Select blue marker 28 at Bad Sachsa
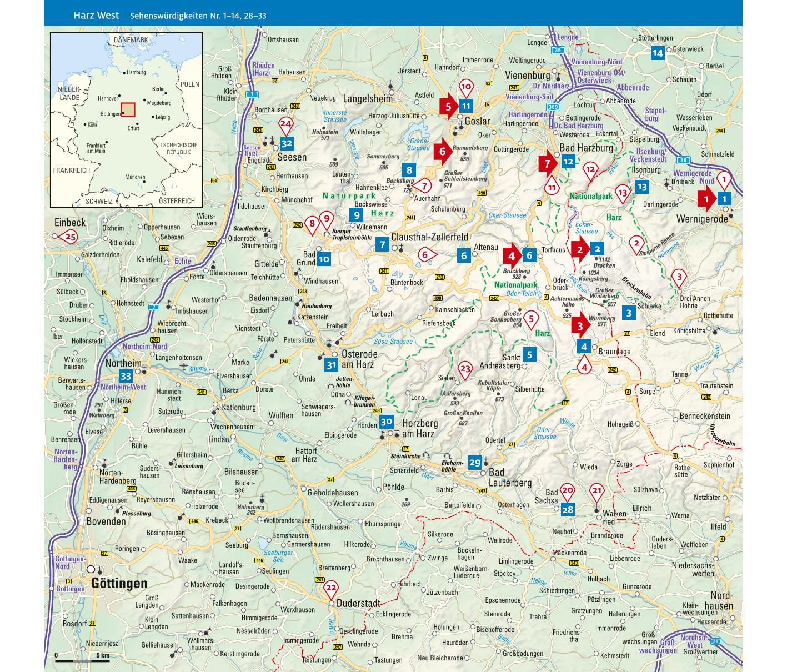 click(x=567, y=509)
